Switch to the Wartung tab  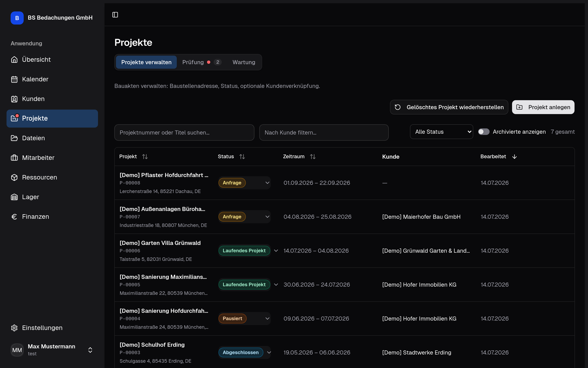(244, 62)
